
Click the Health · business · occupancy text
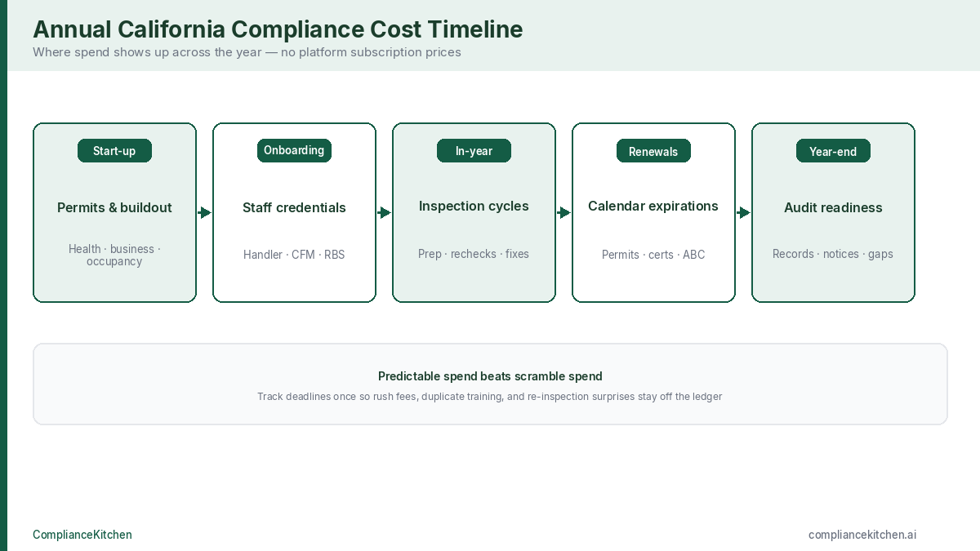[x=114, y=255]
